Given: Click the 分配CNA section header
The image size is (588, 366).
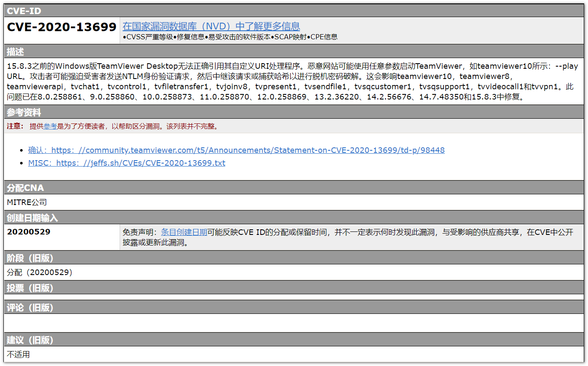Looking at the screenshot, I should coord(294,188).
